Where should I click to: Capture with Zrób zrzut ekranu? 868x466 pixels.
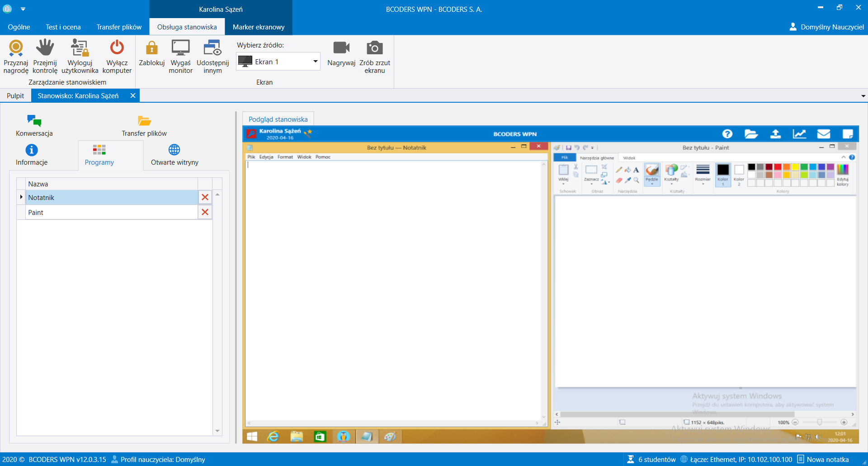pos(375,57)
